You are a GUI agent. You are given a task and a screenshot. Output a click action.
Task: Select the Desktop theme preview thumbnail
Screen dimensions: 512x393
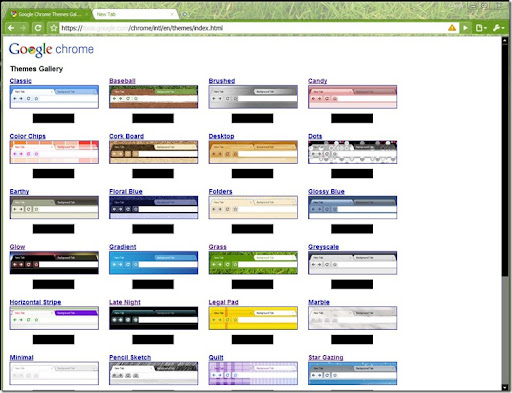coord(253,152)
